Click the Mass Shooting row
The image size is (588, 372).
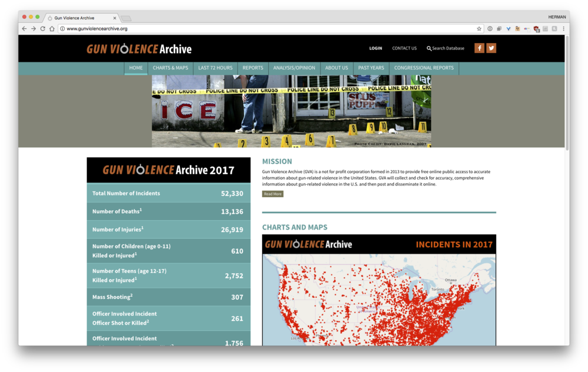coord(168,297)
